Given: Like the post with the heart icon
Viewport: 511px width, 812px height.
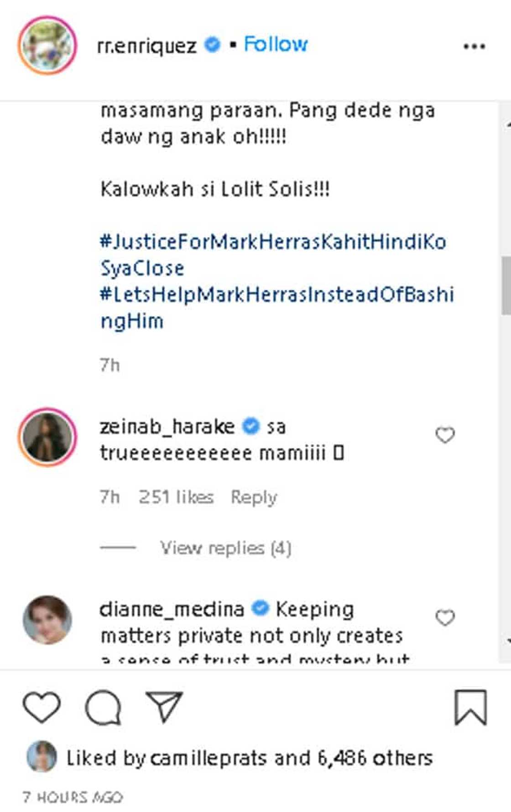Looking at the screenshot, I should [x=42, y=707].
